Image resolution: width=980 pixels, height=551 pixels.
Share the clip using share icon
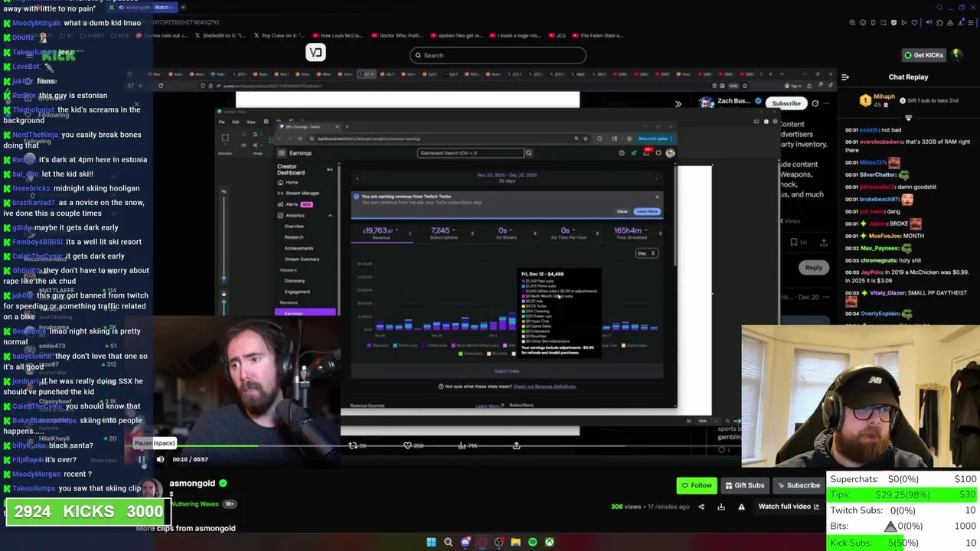tap(701, 507)
